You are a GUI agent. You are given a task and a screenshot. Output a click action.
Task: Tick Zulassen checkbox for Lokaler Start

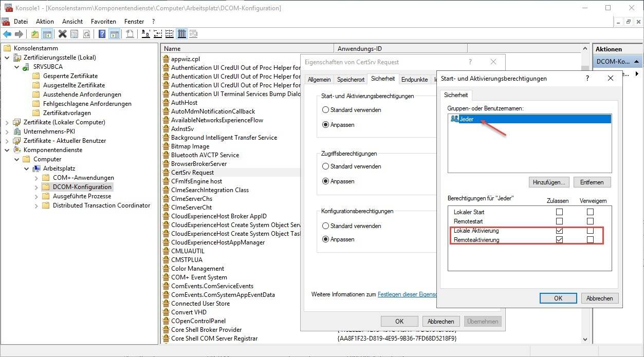tap(559, 212)
